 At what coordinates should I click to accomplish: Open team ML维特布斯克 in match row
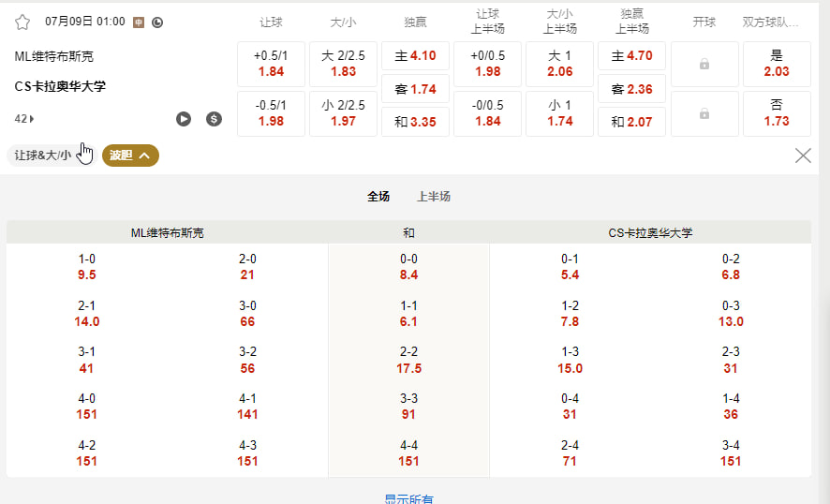(54, 56)
